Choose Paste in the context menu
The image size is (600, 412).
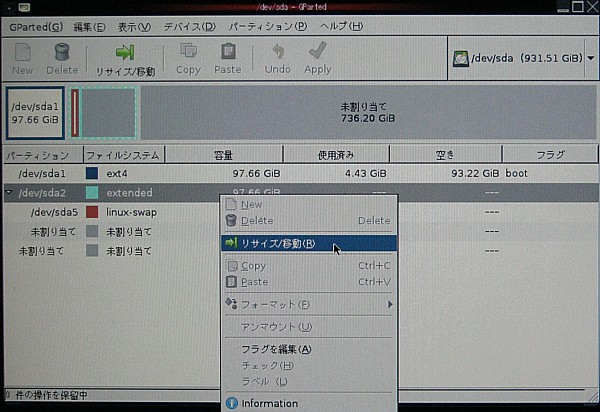point(309,282)
